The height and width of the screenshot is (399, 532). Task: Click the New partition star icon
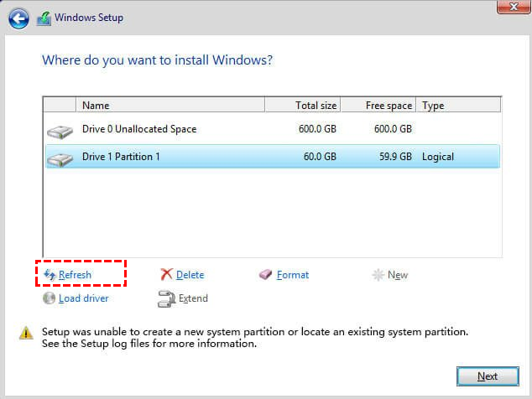pyautogui.click(x=379, y=275)
